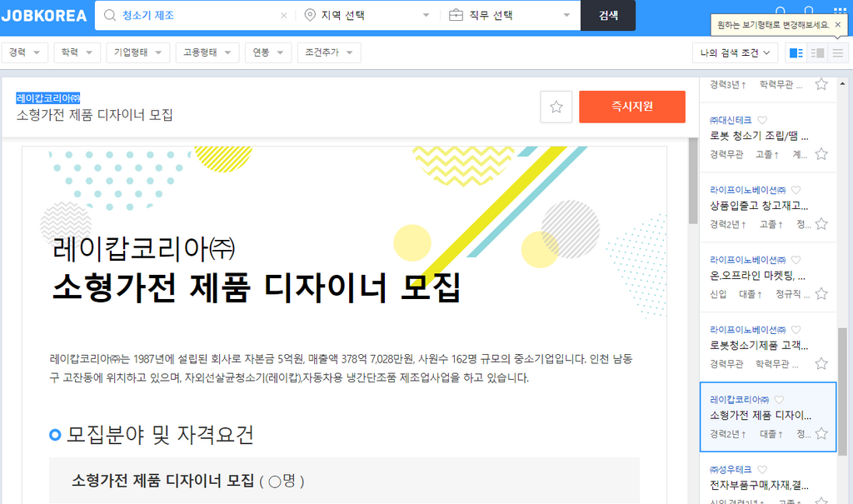Expand the 학력 filter
The width and height of the screenshot is (853, 504).
coord(77,52)
